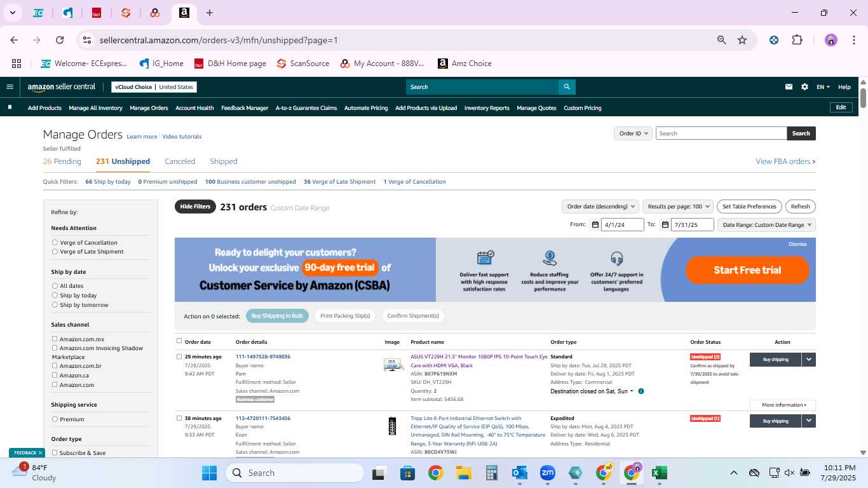868x488 pixels.
Task: Open the browser extensions puzzle icon
Action: tap(797, 40)
